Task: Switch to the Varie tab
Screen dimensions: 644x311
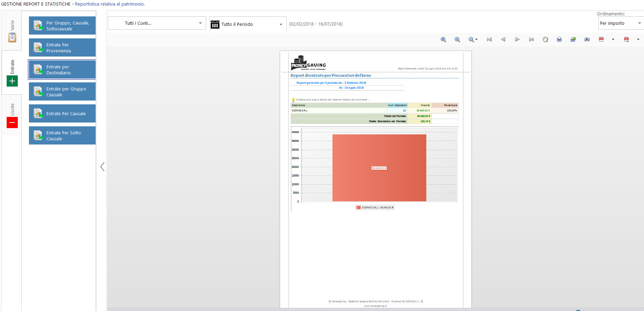Action: pyautogui.click(x=12, y=31)
